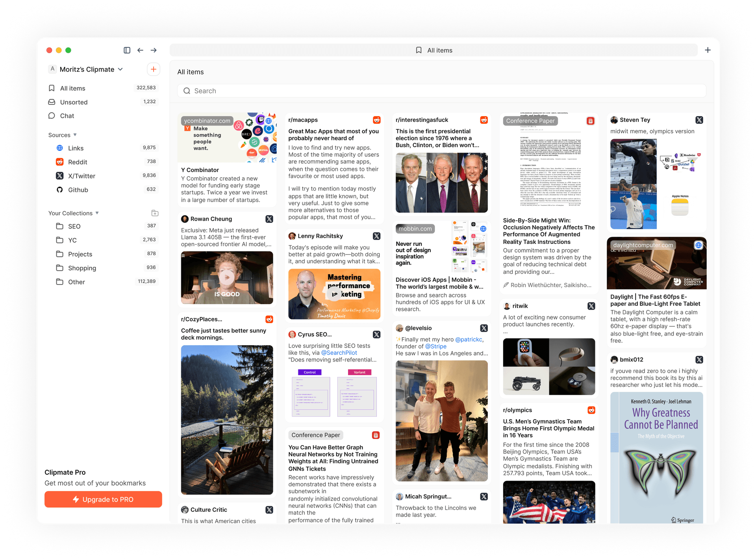Click the orange plus add-bookmark button

[153, 69]
